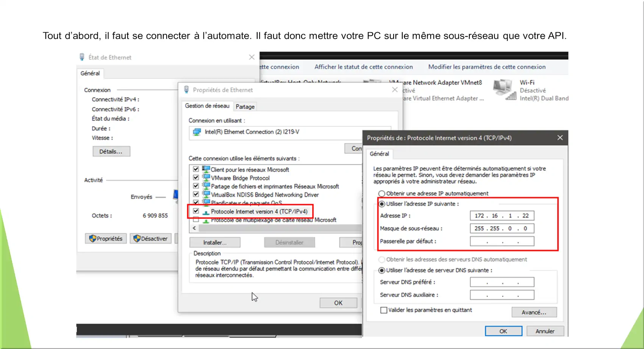Click the Client pour les réseaux Microsoft icon
The height and width of the screenshot is (349, 644).
[x=206, y=169]
